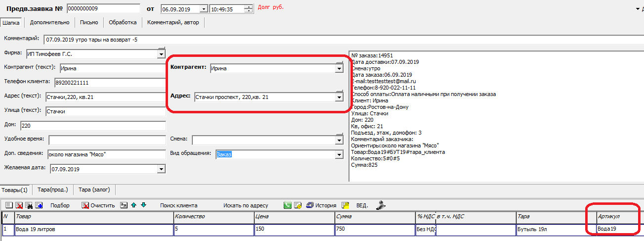644x241 pixels.
Task: Click the add row icon with blue plus
Action: [x=39, y=205]
